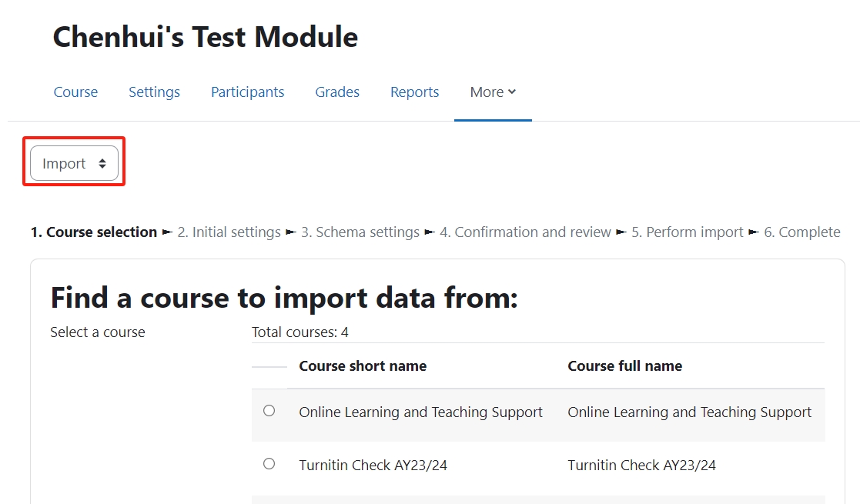Screen dimensions: 860x504
Task: Open the Participants tab
Action: [x=247, y=92]
